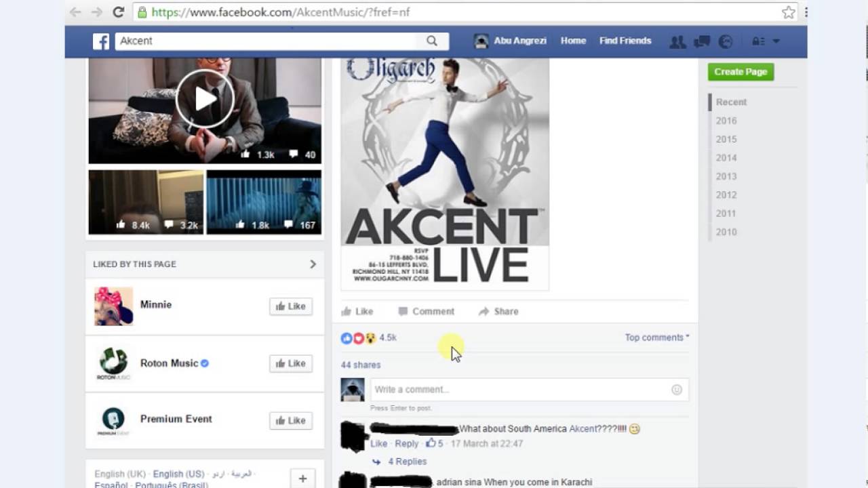Like the Minnie page

(x=291, y=306)
